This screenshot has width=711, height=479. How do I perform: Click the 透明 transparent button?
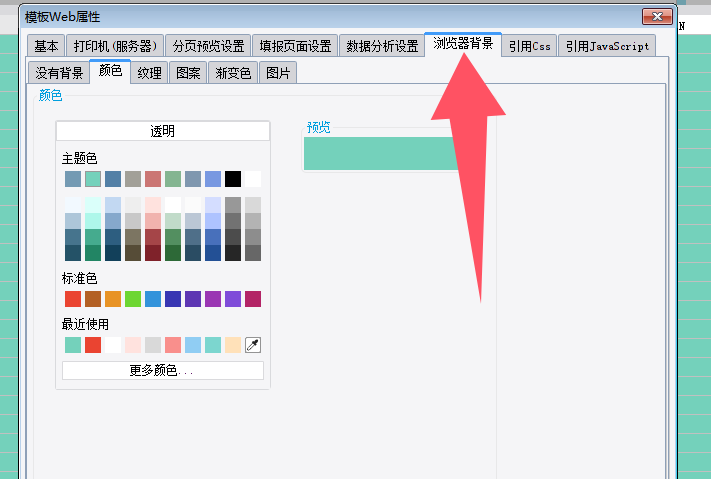click(163, 131)
